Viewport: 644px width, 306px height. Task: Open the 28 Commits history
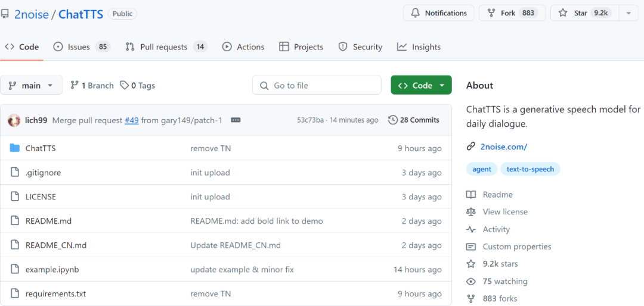(414, 120)
